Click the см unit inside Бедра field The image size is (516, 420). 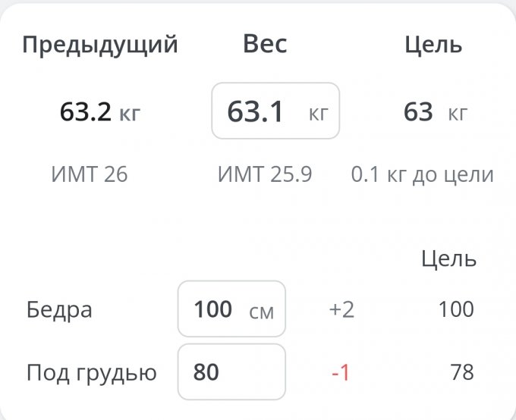click(261, 311)
